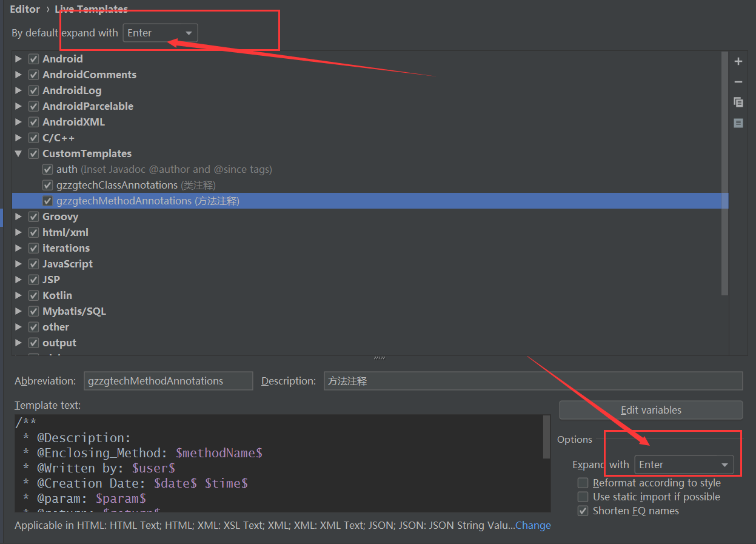The height and width of the screenshot is (544, 756).
Task: Expand the output group arrow
Action: pos(18,343)
